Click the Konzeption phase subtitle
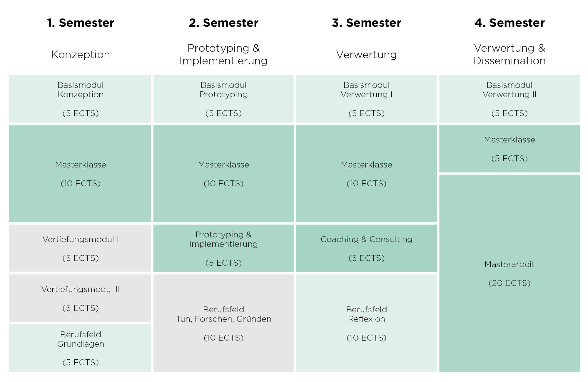The image size is (588, 382). [81, 55]
